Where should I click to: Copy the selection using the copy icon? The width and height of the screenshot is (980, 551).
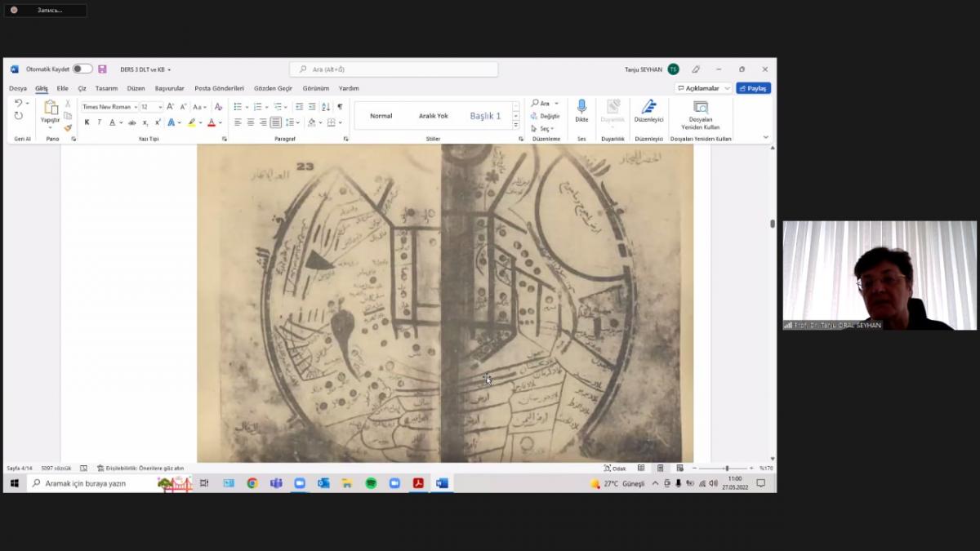68,116
